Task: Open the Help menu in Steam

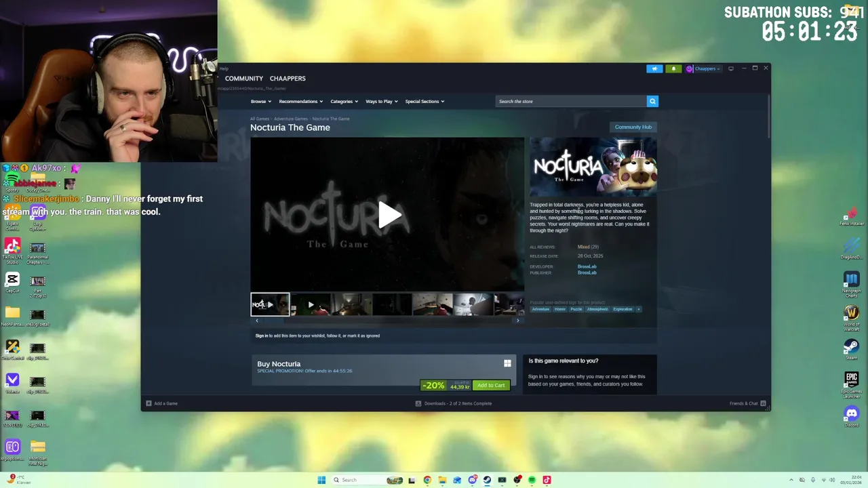Action: pos(224,68)
